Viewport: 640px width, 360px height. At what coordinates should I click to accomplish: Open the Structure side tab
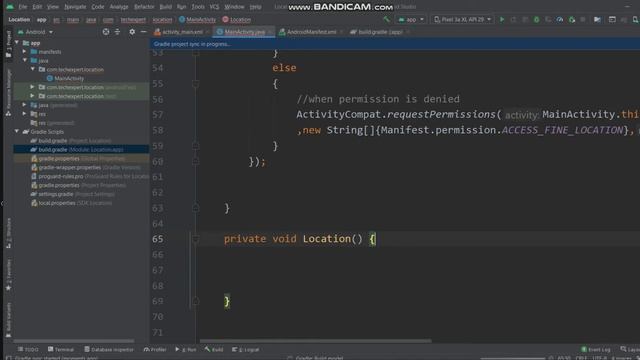point(9,233)
